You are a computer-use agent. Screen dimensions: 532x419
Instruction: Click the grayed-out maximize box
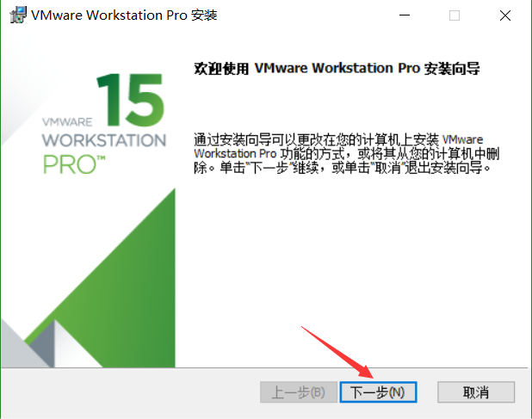tap(455, 15)
